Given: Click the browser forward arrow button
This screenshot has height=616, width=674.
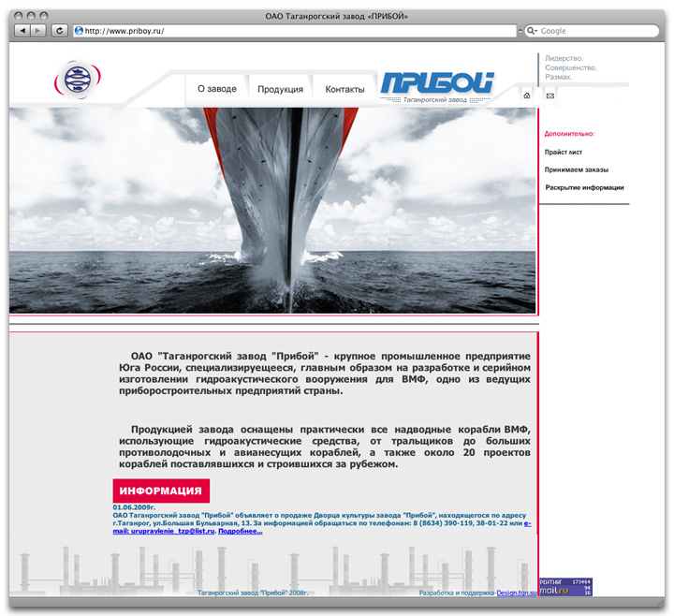Looking at the screenshot, I should 38,31.
